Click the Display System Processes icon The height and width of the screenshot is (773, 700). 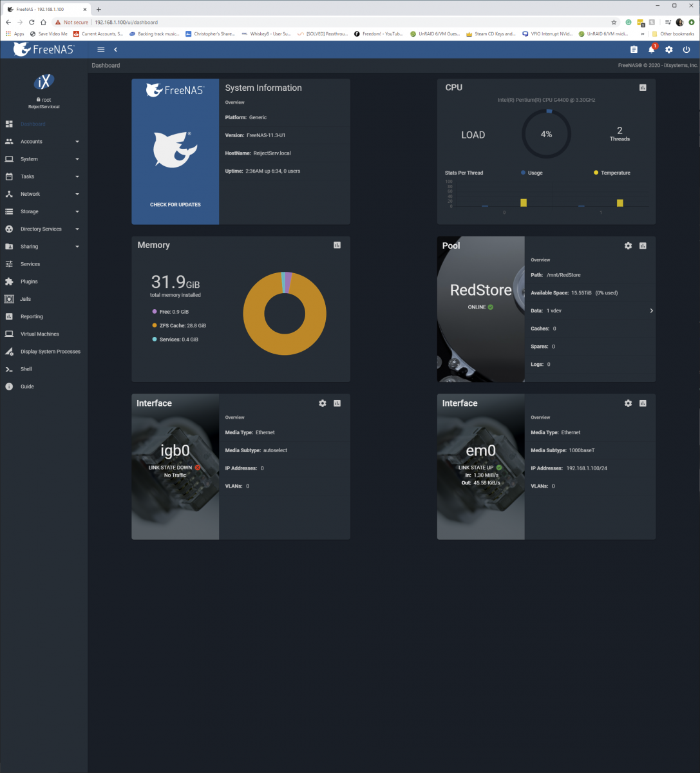(9, 352)
